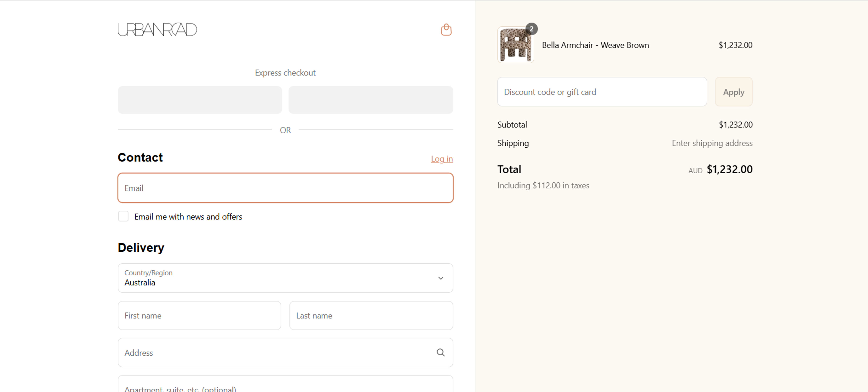This screenshot has height=392, width=868.
Task: Click the First name field
Action: click(x=199, y=316)
